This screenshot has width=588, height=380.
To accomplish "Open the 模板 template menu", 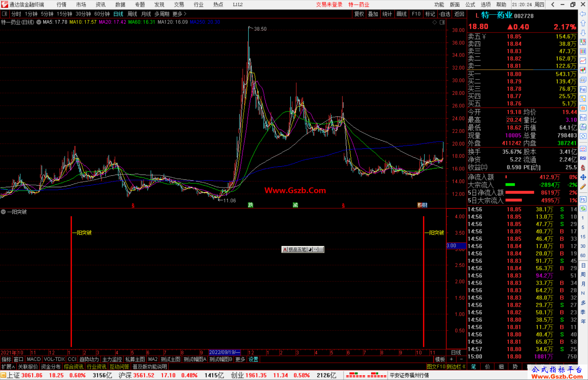I will [440, 359].
